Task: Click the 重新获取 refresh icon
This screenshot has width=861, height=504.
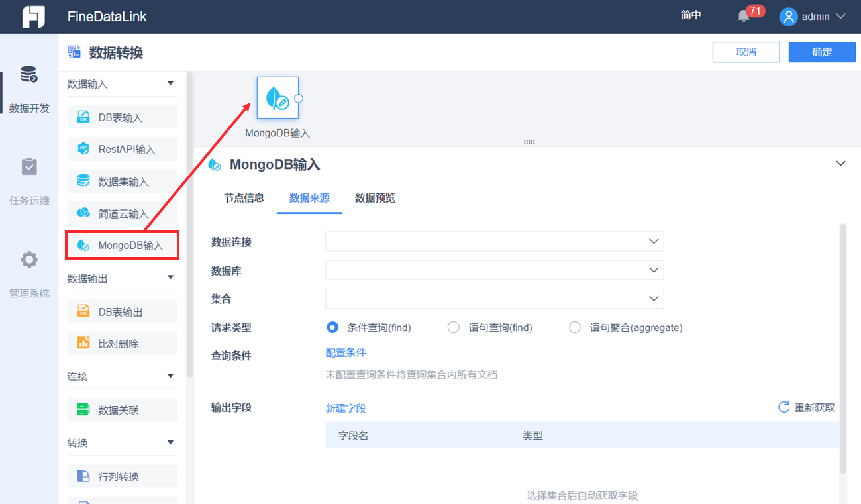Action: point(784,407)
